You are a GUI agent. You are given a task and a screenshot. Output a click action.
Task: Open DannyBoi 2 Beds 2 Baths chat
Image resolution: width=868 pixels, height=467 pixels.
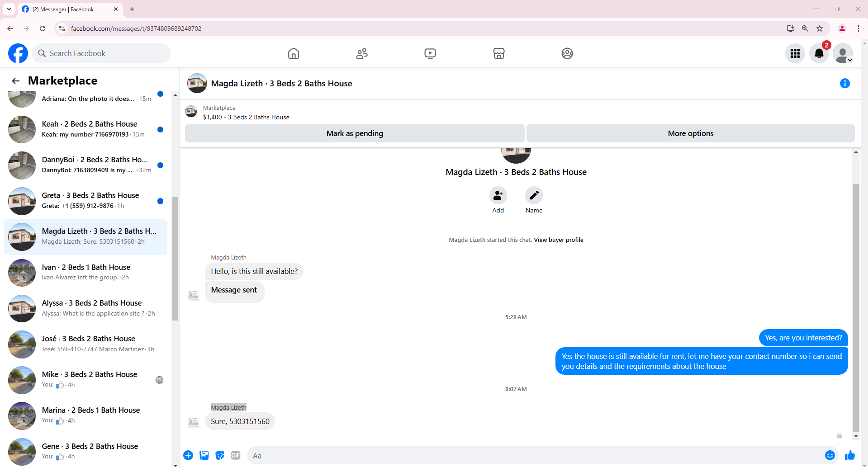(x=86, y=165)
